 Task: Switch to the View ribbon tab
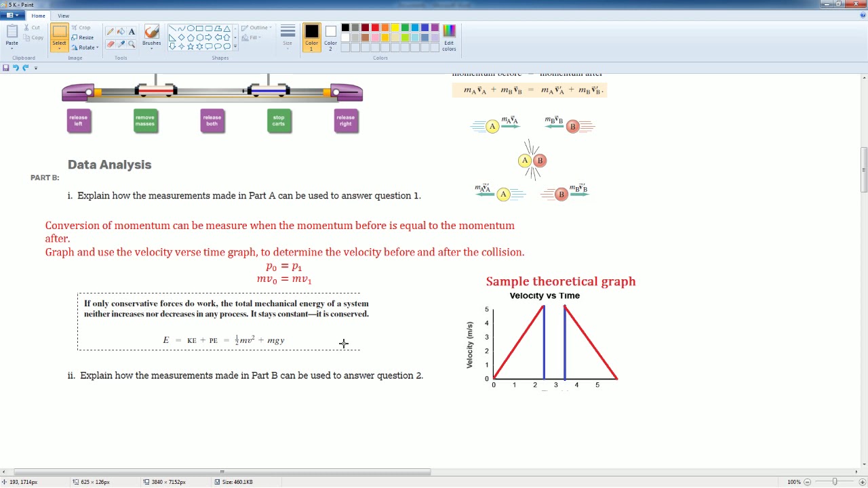[63, 16]
